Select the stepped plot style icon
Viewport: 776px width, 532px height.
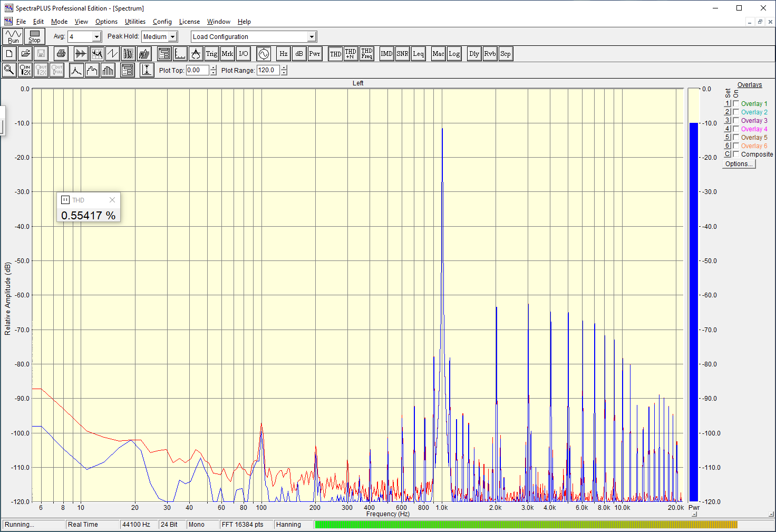[x=92, y=70]
